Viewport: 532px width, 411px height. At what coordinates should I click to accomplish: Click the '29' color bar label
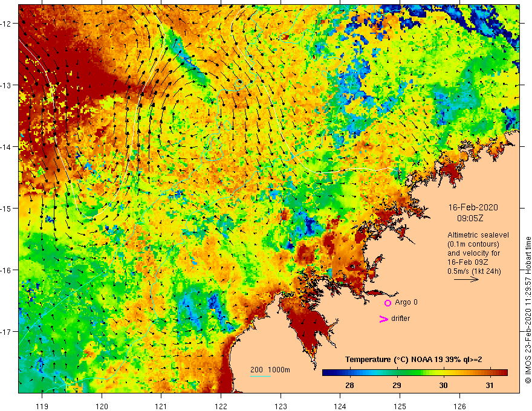pyautogui.click(x=397, y=385)
